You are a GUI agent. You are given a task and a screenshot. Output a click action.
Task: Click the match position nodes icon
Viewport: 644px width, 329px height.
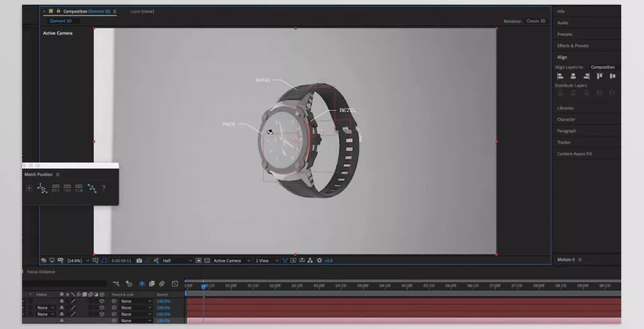click(42, 188)
